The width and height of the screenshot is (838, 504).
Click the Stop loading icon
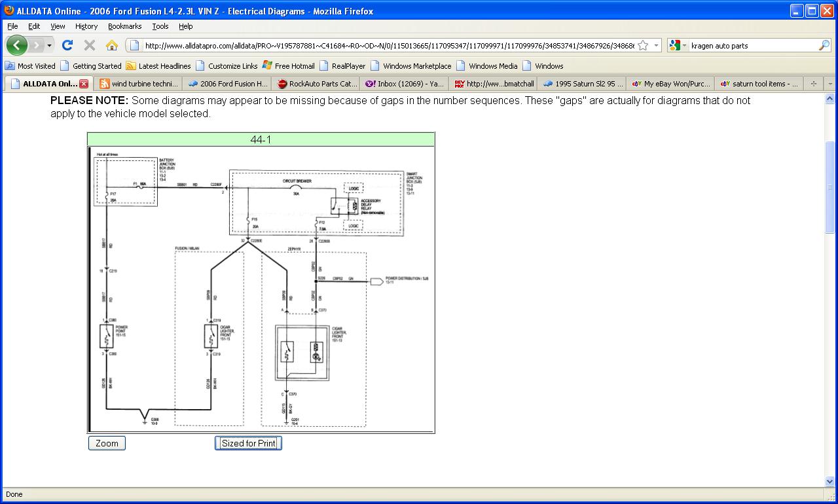[x=90, y=45]
